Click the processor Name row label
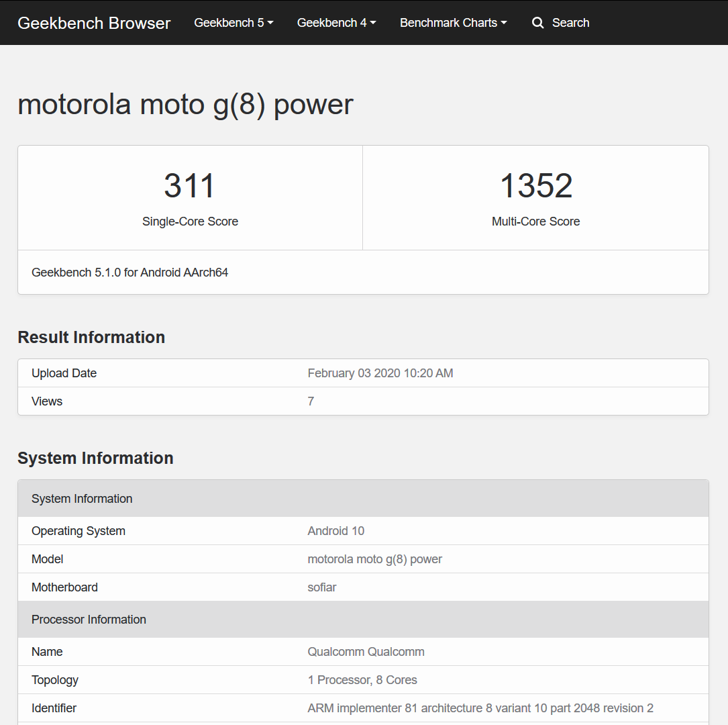This screenshot has width=728, height=725. click(x=47, y=652)
